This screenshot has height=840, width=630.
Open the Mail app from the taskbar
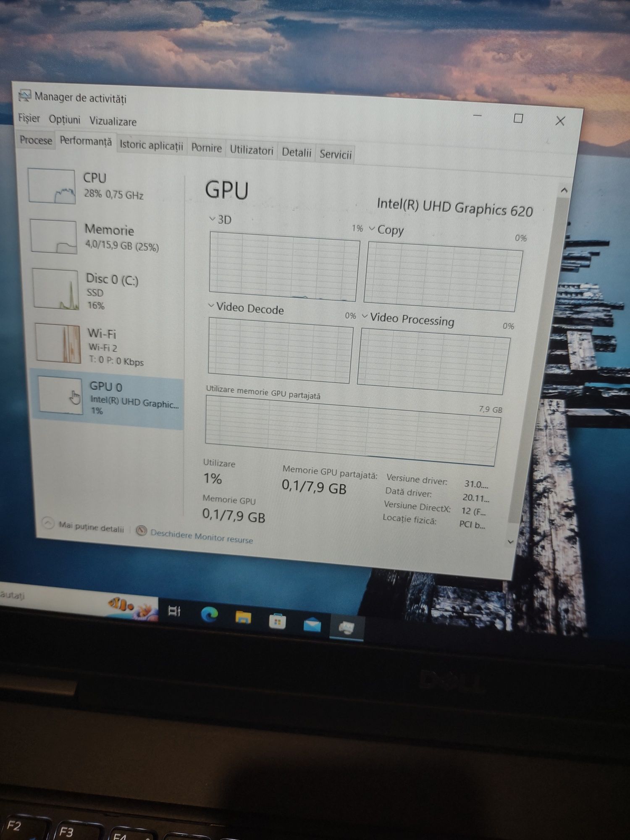coord(312,625)
